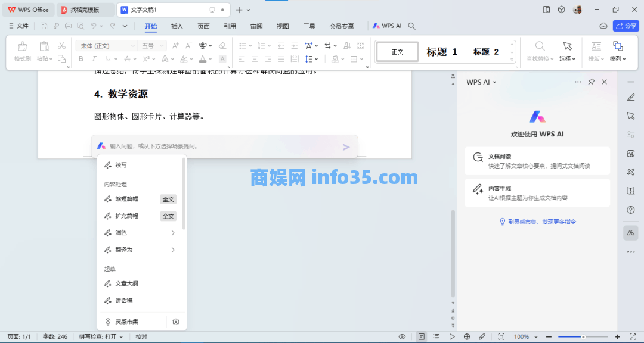Click the send arrow in the AI prompt box
Image resolution: width=644 pixels, height=343 pixels.
pos(346,146)
